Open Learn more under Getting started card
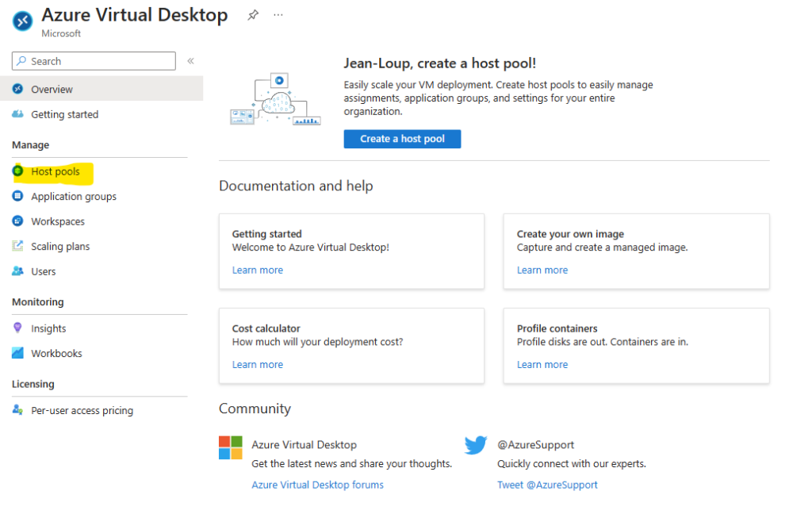Viewport: 812px width, 518px height. (x=258, y=270)
